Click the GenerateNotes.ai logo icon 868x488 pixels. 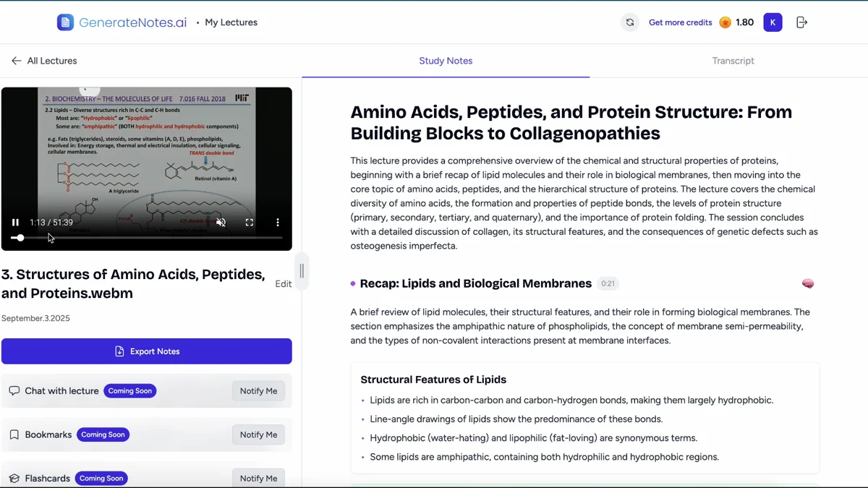[x=65, y=22]
